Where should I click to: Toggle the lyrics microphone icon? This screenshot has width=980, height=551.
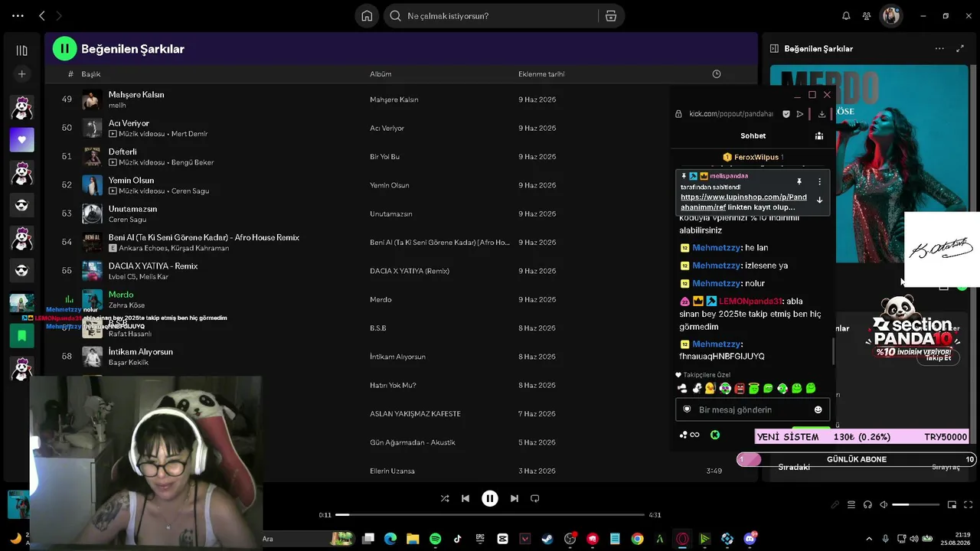[x=835, y=505]
